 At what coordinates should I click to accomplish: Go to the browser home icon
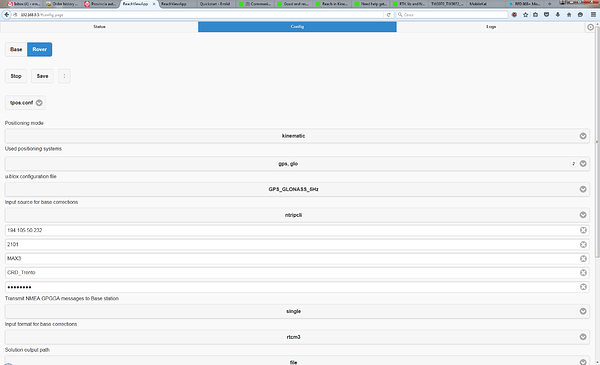569,15
